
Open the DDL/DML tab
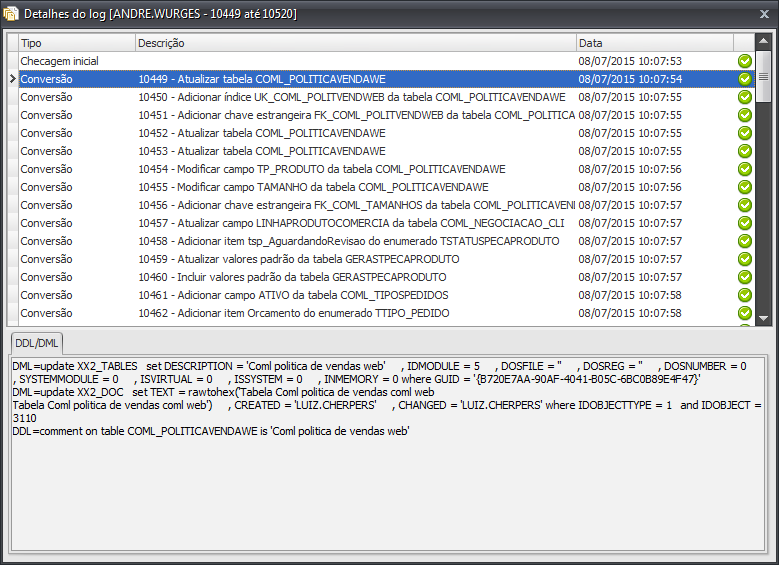[35, 343]
